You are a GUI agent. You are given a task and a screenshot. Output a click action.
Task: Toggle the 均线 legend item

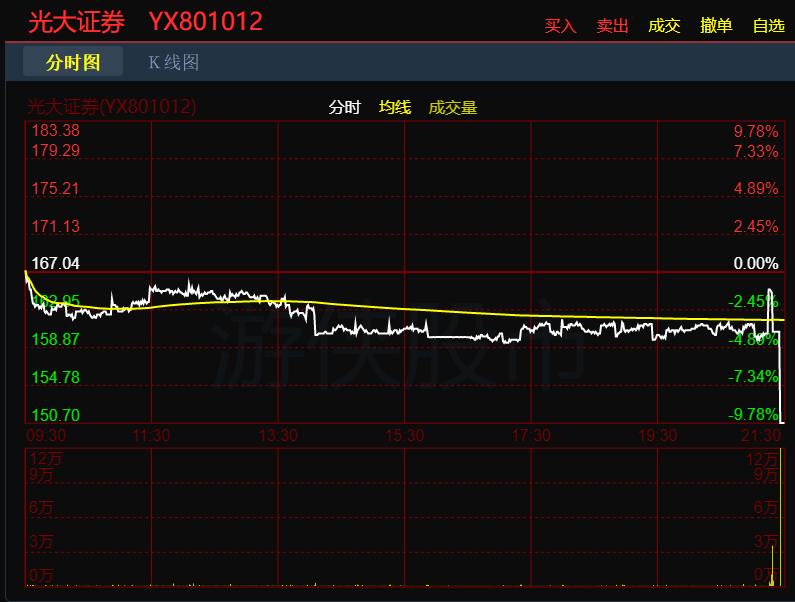point(395,108)
